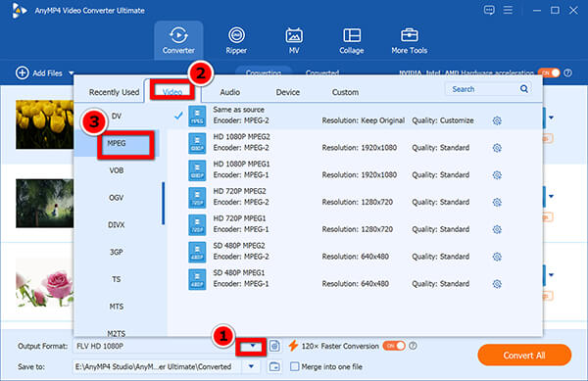Select VOB format in list
The image size is (588, 381).
click(x=117, y=170)
